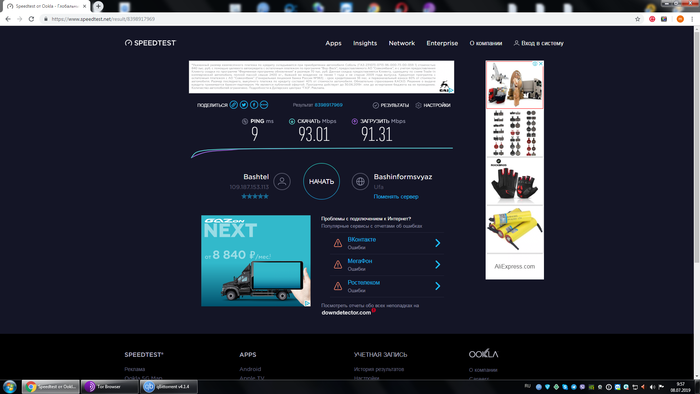
Task: Open the МегаФон outage report
Action: [359, 261]
